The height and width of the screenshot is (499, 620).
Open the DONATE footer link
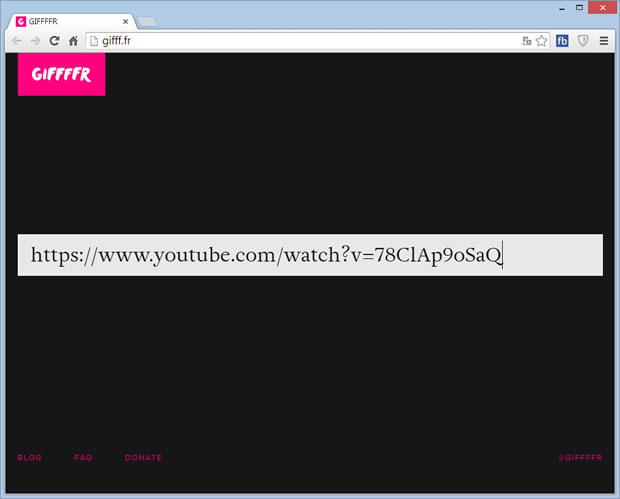(143, 457)
